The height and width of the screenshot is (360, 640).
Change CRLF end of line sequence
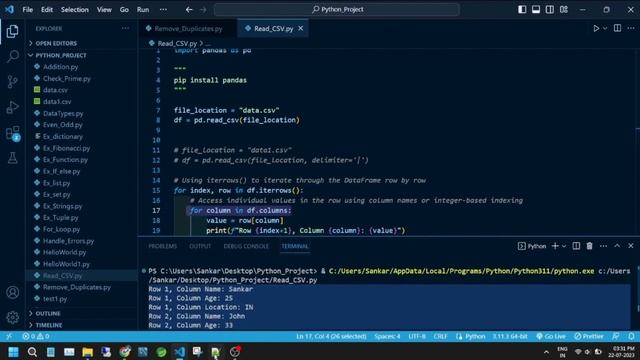tap(440, 336)
